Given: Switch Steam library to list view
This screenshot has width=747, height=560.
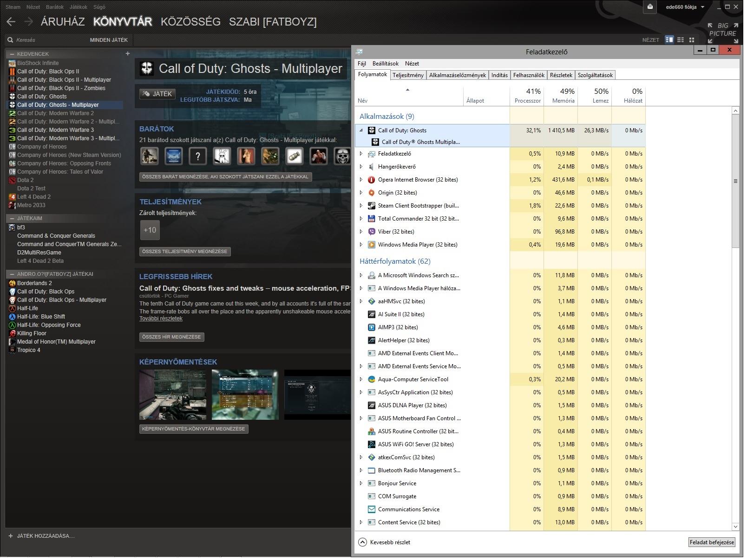Looking at the screenshot, I should tap(681, 40).
